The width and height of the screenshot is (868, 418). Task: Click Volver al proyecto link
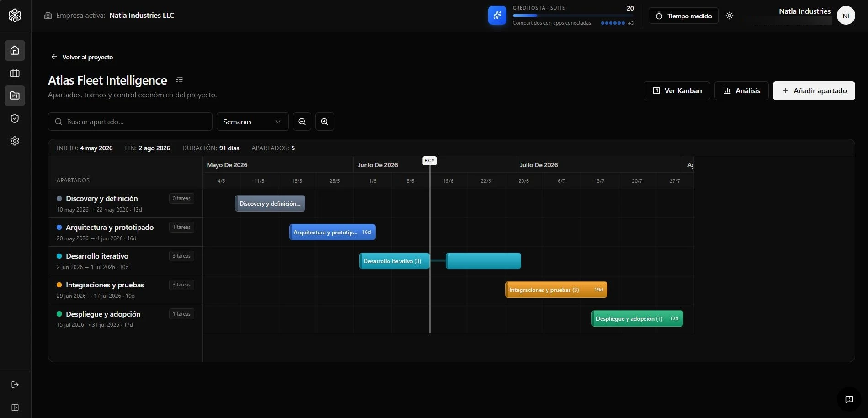pyautogui.click(x=82, y=57)
